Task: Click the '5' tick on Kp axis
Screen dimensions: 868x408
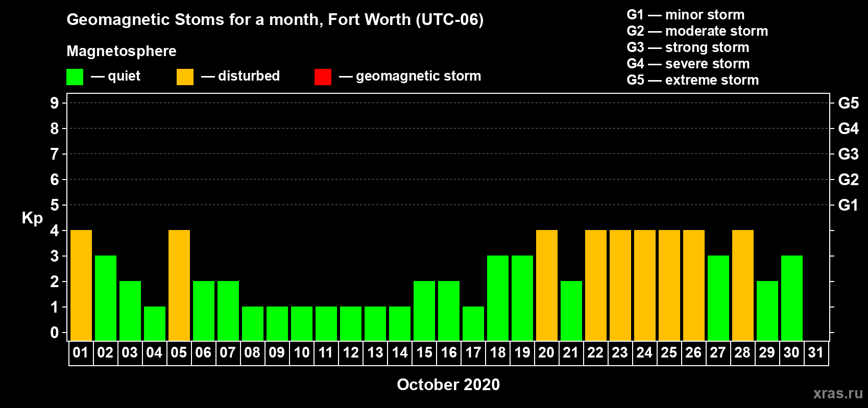Action: click(x=55, y=205)
